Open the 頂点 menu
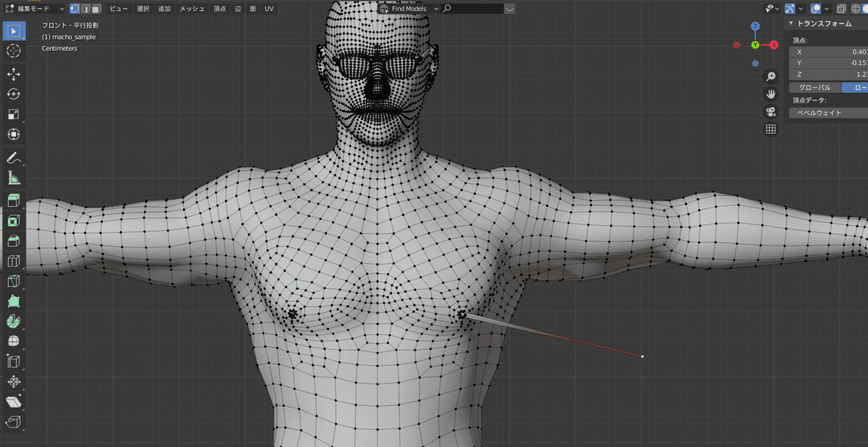Image resolution: width=868 pixels, height=447 pixels. coord(219,9)
